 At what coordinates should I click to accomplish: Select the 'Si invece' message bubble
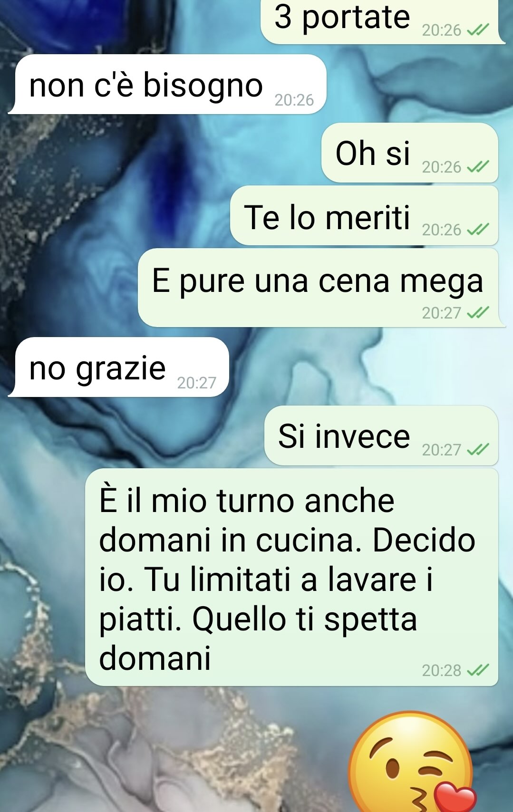381,435
